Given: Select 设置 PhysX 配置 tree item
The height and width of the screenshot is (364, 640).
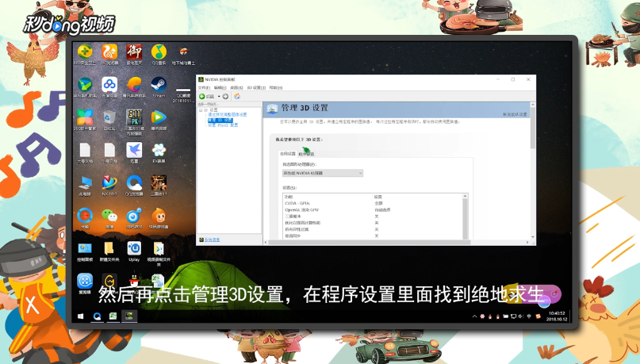Looking at the screenshot, I should 223,125.
